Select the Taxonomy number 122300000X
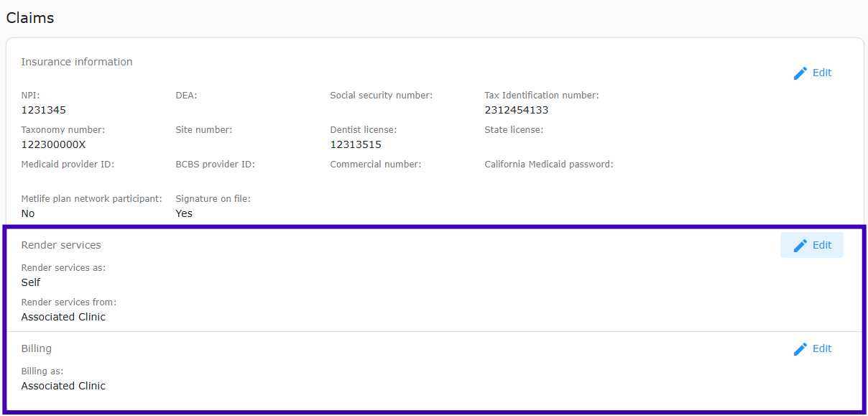The image size is (868, 416). pyautogui.click(x=53, y=144)
